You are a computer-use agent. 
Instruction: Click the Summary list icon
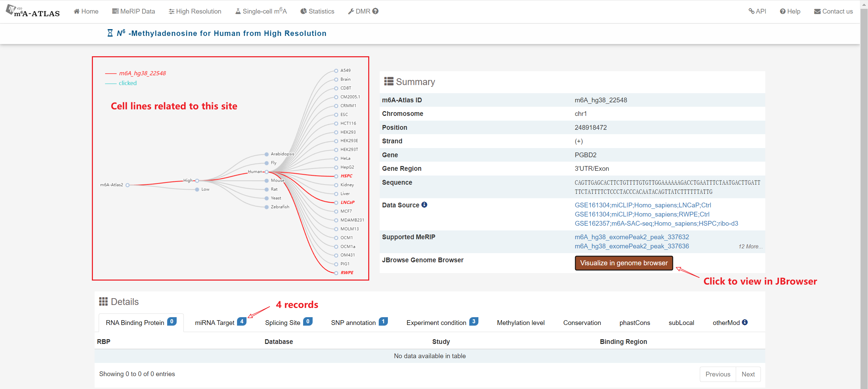[x=389, y=81]
